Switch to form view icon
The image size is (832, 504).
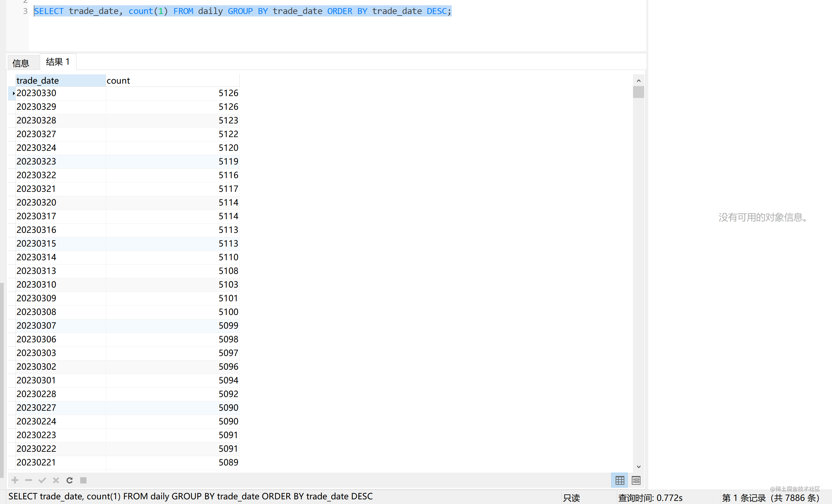coord(636,480)
